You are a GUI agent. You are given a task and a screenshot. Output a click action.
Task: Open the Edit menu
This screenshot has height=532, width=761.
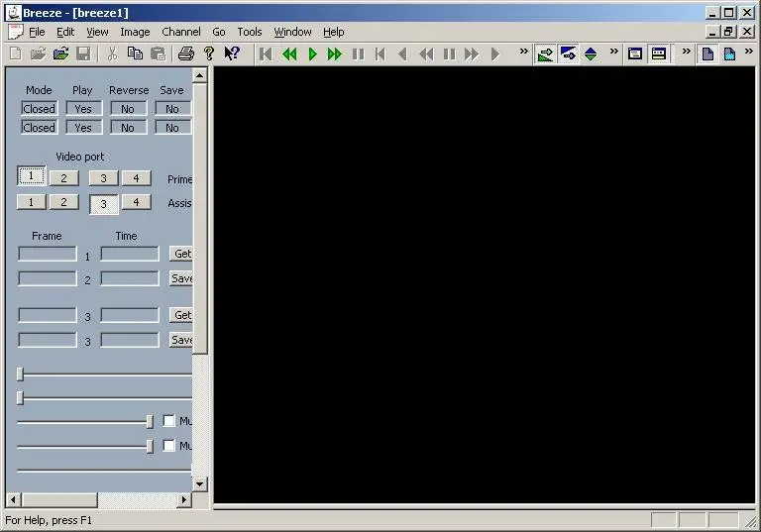coord(65,32)
